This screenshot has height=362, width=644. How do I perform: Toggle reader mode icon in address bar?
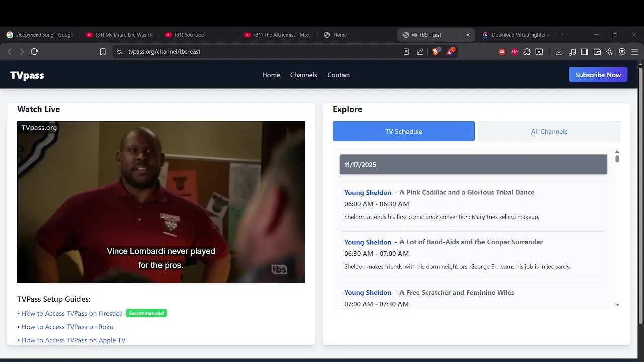[406, 51]
